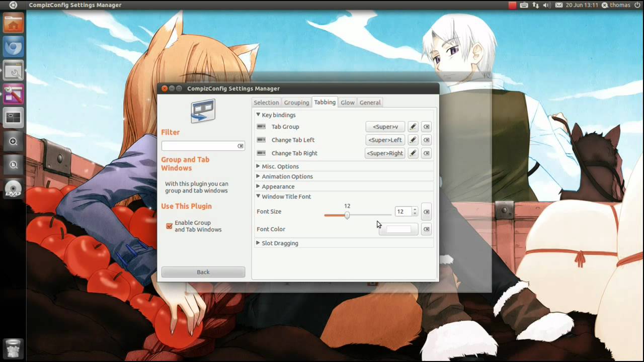Click the 'Use This Plugin' heading
Screen dimensions: 644x362
pos(186,206)
